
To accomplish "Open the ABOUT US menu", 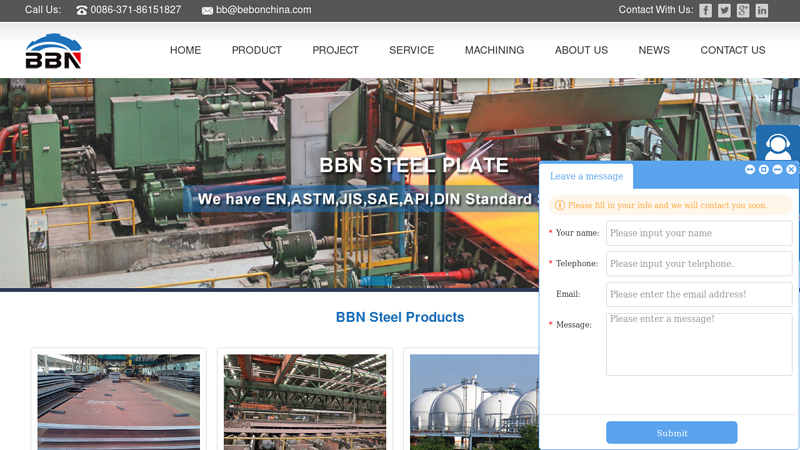I will [581, 50].
